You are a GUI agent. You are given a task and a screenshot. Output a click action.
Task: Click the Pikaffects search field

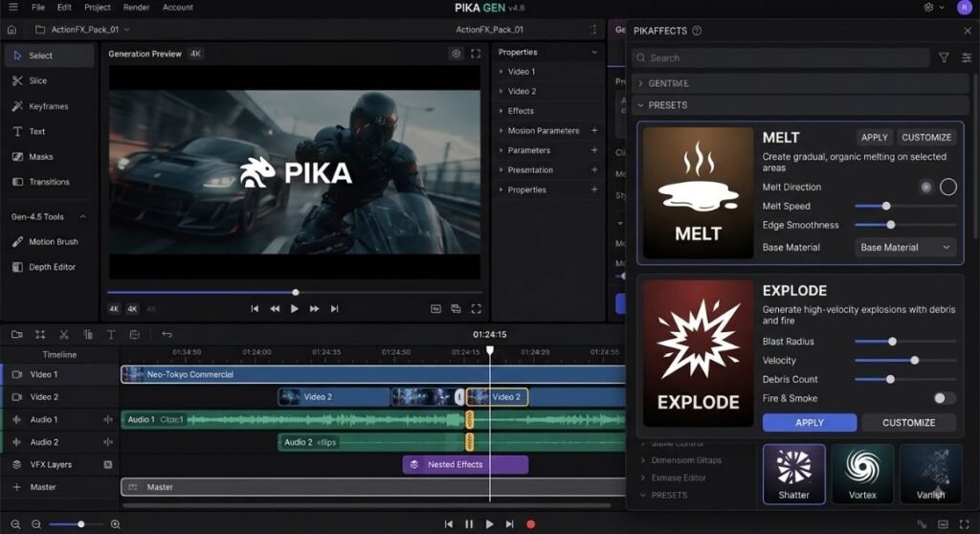tap(781, 57)
